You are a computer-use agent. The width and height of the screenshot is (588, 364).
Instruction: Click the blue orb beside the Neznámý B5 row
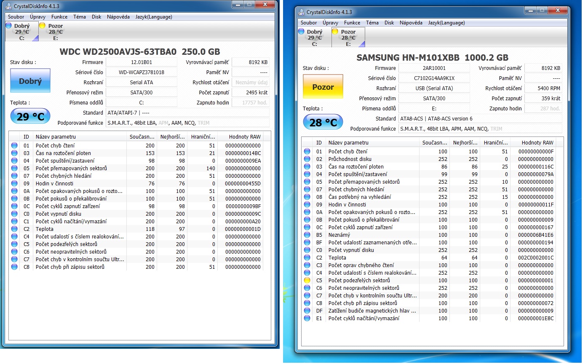(x=307, y=235)
